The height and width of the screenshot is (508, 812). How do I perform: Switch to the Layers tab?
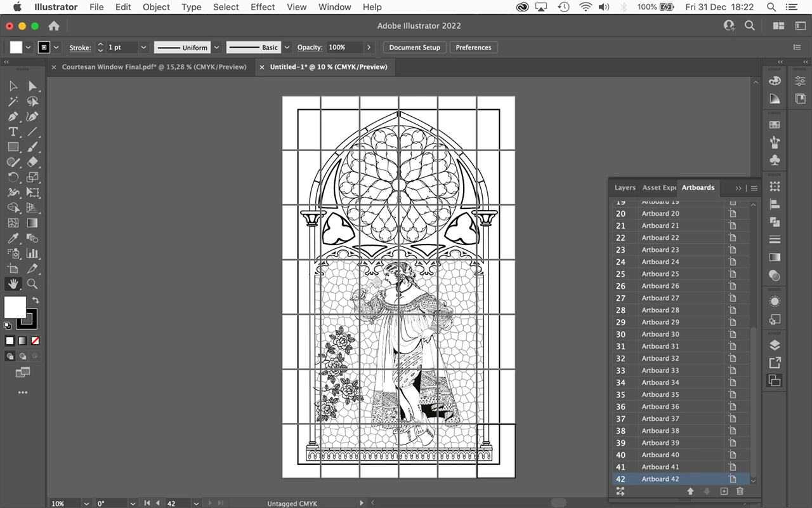[625, 187]
